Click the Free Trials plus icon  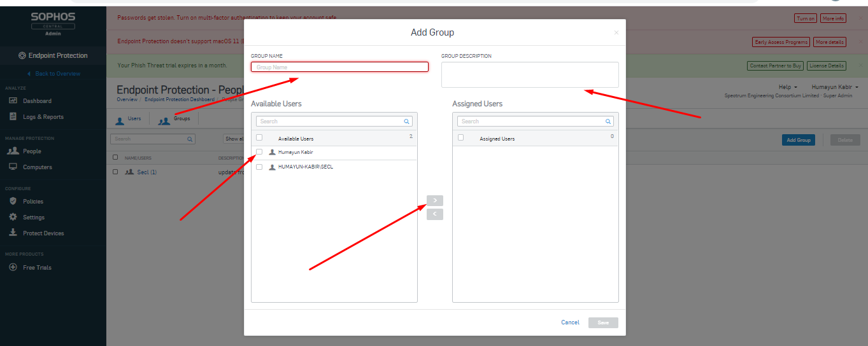(12, 267)
